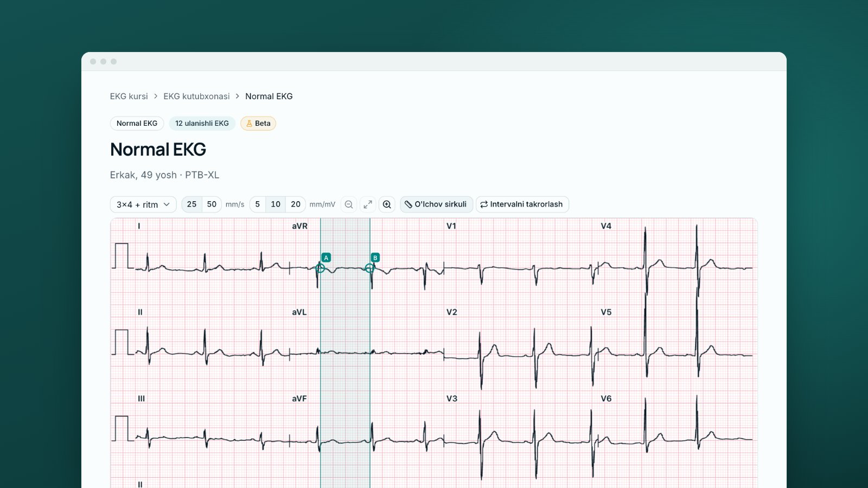868x488 pixels.
Task: Select 10 mm/mV gain
Action: point(276,204)
